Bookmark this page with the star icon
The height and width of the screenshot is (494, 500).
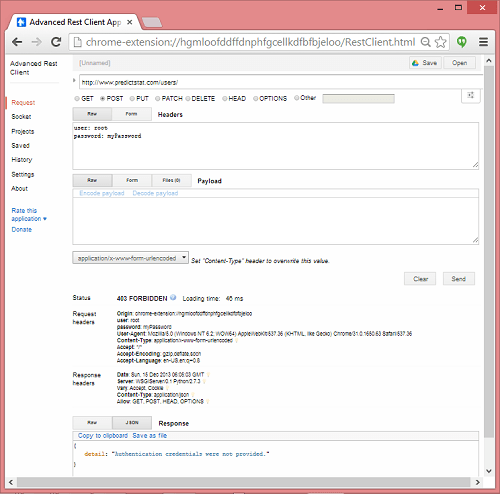click(x=440, y=42)
